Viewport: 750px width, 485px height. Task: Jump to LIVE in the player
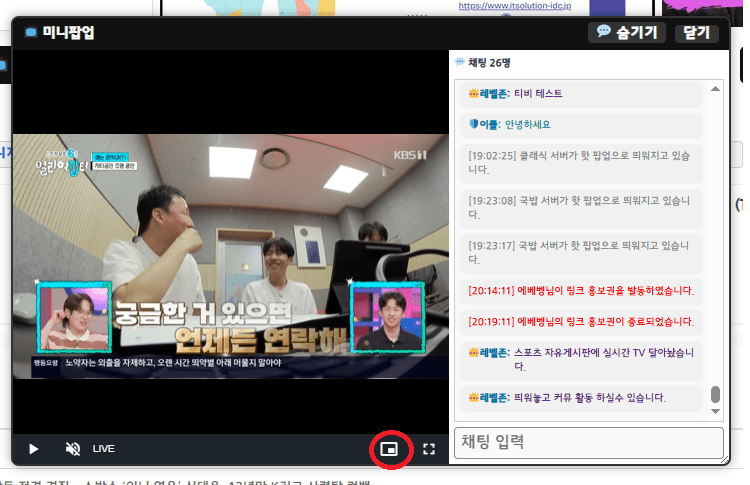(x=103, y=449)
